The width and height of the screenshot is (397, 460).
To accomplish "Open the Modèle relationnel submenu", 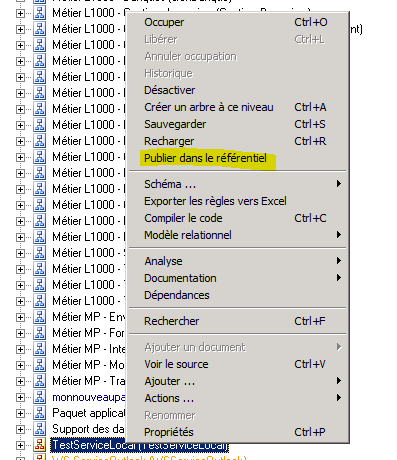I will [237, 235].
